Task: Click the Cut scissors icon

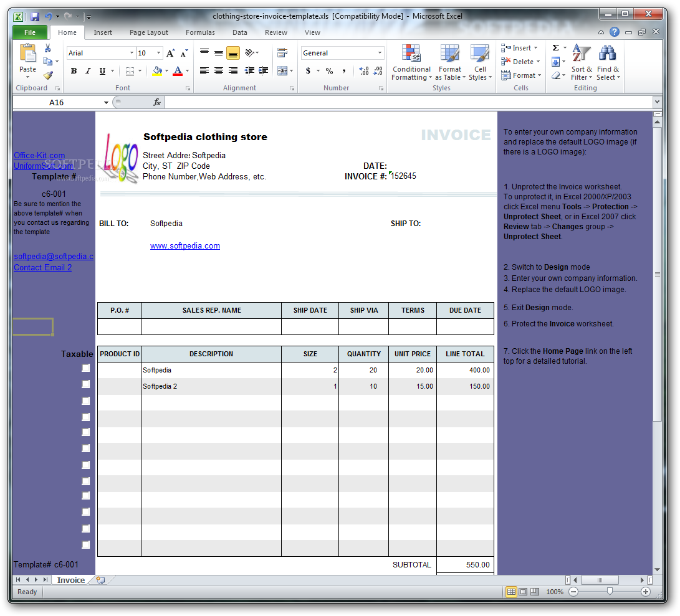Action: tap(48, 48)
